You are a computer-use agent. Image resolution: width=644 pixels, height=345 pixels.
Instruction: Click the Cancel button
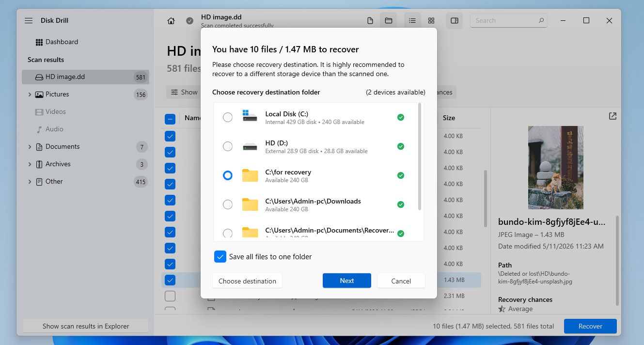[x=401, y=281]
